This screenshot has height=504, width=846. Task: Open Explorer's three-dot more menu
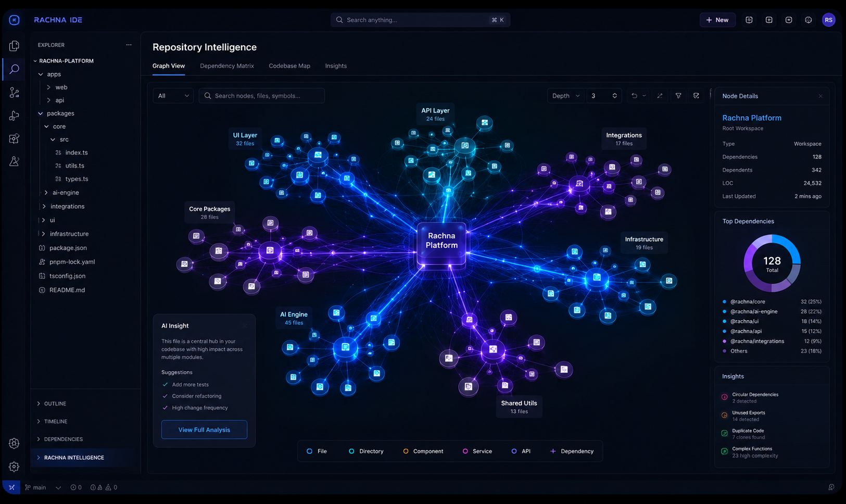click(x=129, y=45)
